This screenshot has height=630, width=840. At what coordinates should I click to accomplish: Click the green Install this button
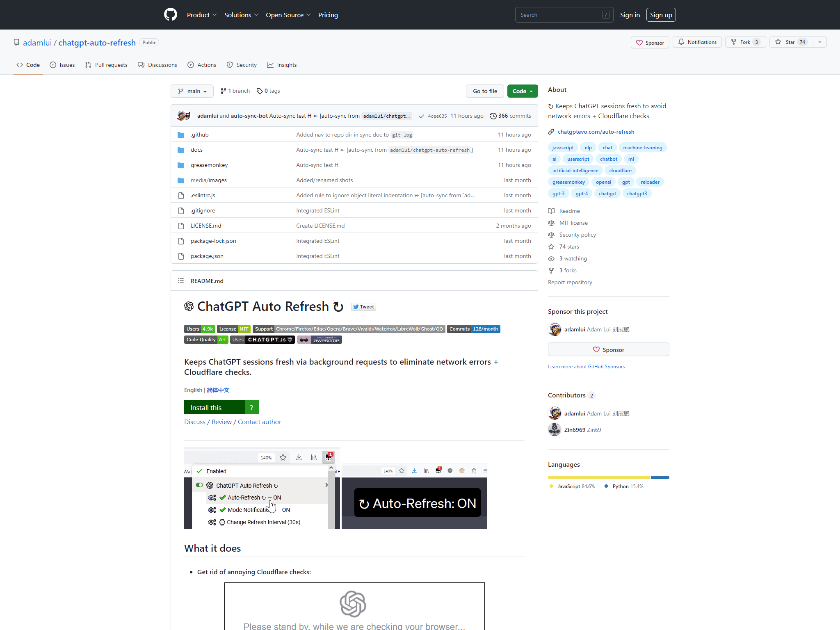point(215,407)
